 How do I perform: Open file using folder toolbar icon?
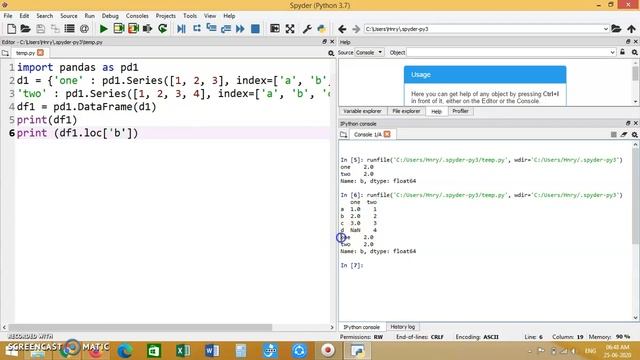click(25, 29)
